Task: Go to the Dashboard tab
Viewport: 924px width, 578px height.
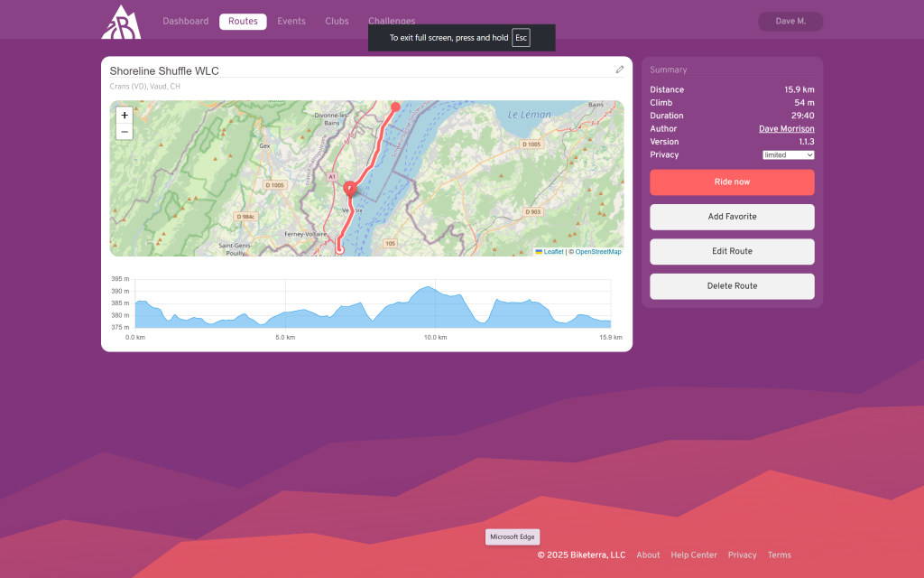Action: tap(185, 22)
